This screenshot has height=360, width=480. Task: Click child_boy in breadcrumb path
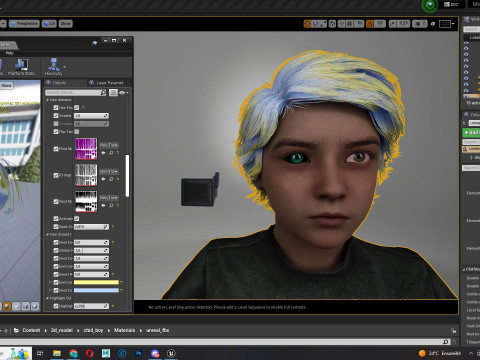point(93,330)
